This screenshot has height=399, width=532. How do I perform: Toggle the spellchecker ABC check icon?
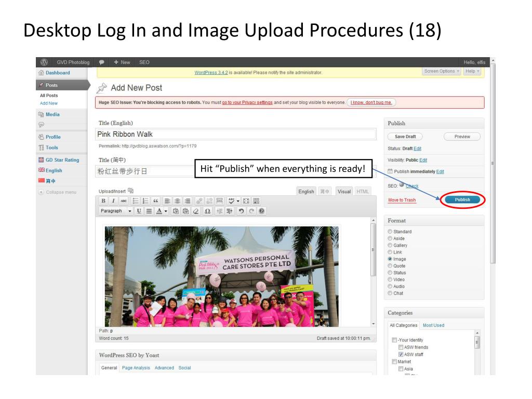231,201
